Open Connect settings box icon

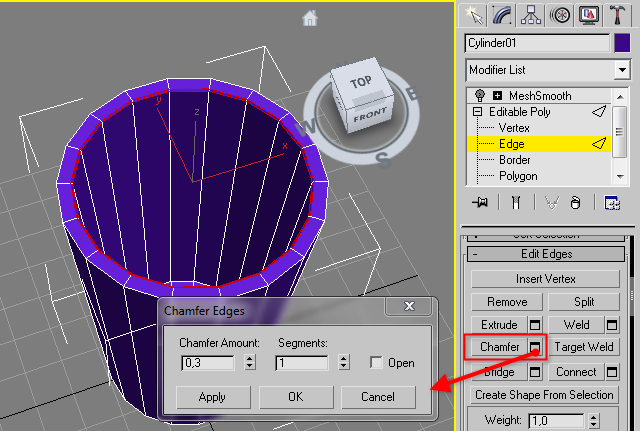(612, 372)
